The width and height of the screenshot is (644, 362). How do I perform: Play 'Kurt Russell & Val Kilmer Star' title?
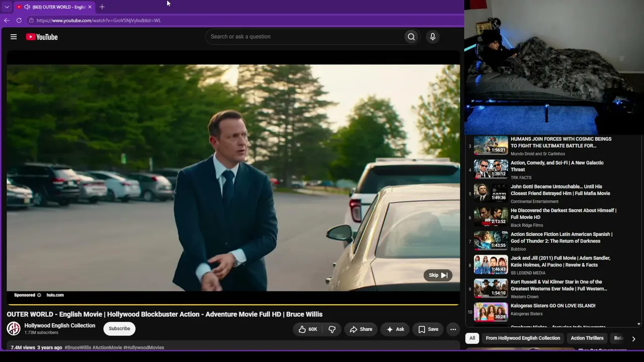(x=559, y=286)
